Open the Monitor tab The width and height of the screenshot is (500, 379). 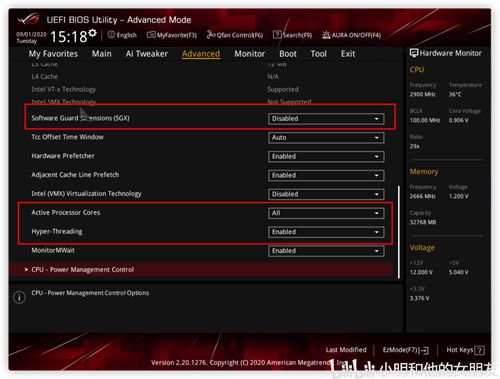click(250, 54)
